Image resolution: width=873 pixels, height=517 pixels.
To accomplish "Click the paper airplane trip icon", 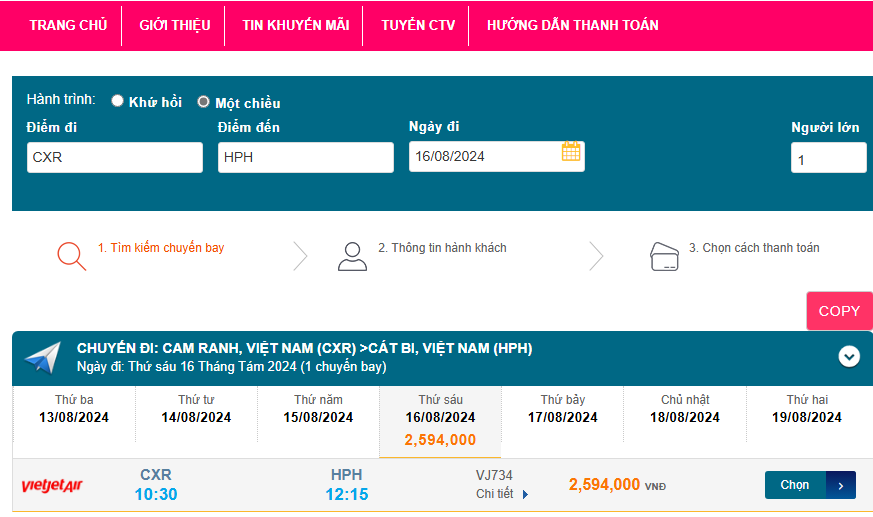I will coord(43,357).
